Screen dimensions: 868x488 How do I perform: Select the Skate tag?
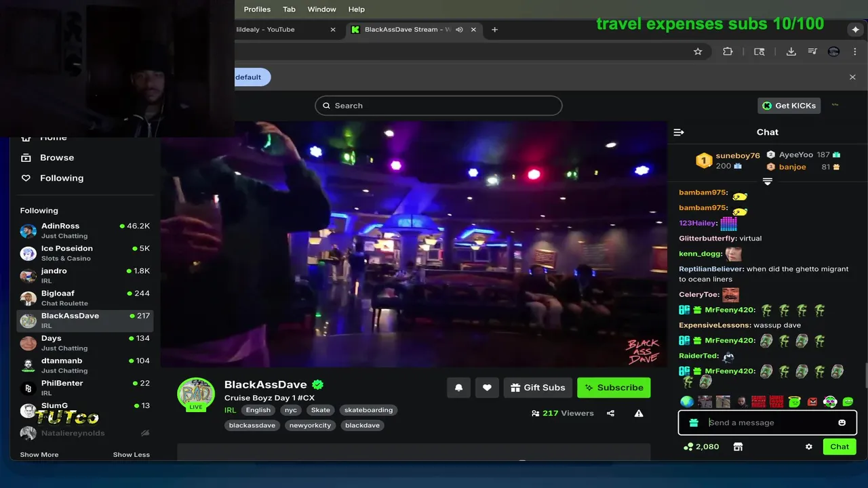(321, 410)
